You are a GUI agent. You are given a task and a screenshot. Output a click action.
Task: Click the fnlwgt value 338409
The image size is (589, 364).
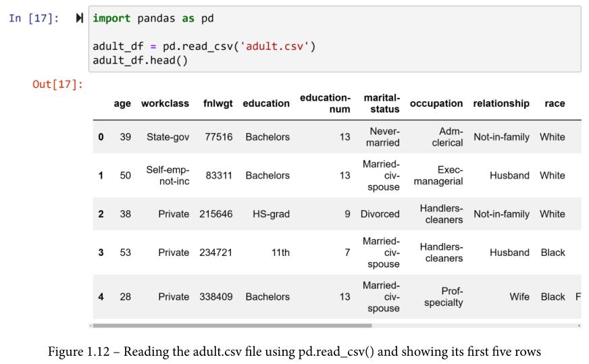(x=216, y=296)
